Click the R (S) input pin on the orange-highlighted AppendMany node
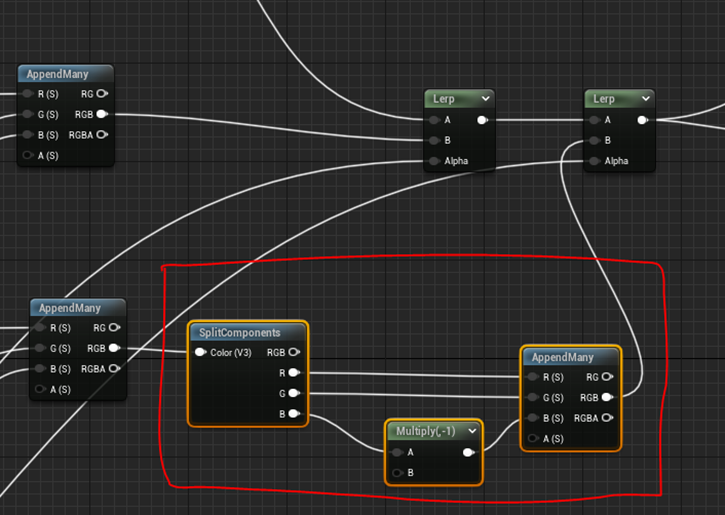725x515 pixels. (533, 377)
